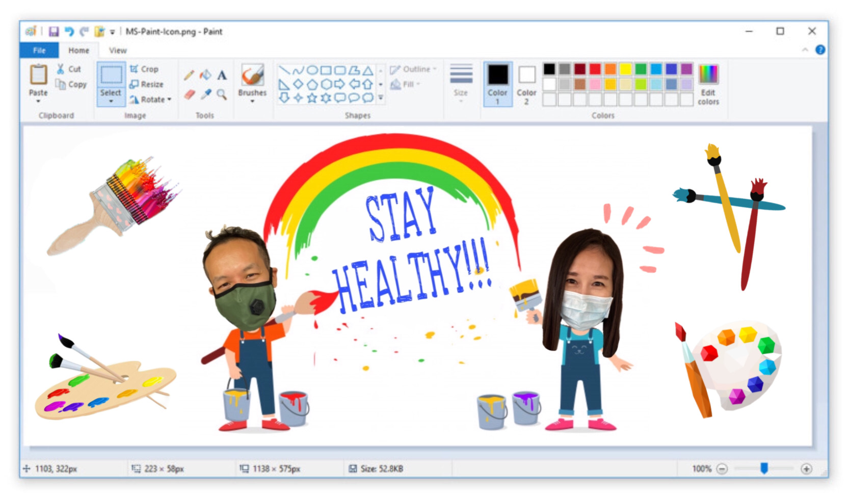Select the Rectangle shape
The height and width of the screenshot is (504, 850).
326,70
